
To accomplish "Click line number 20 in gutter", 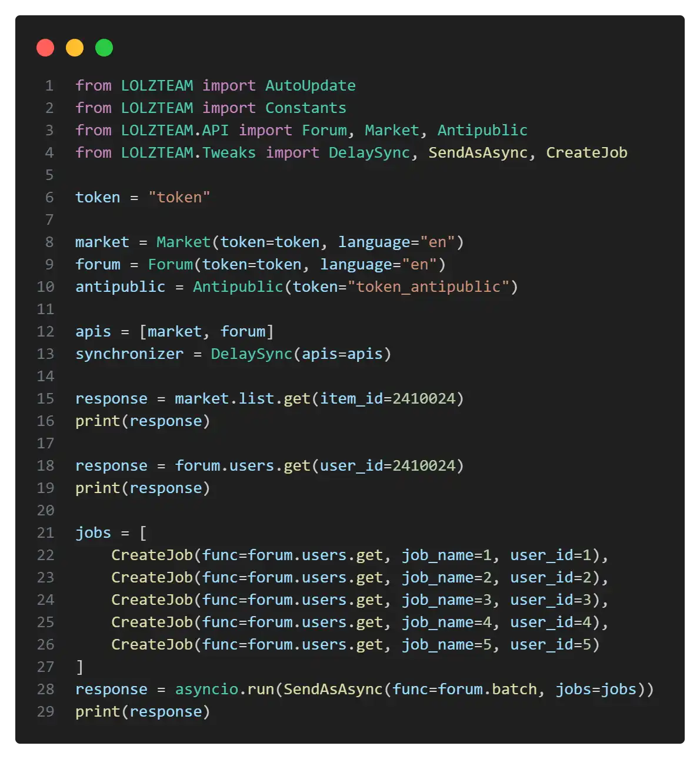I will (45, 511).
